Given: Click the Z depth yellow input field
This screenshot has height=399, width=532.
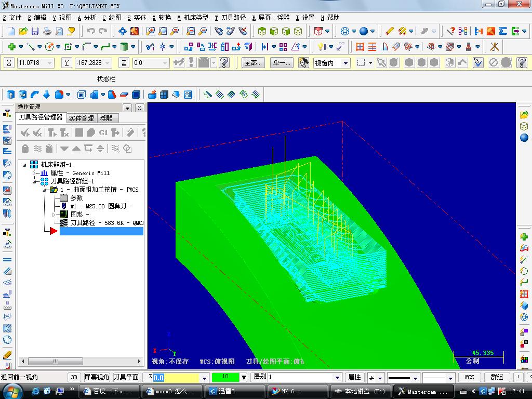Looking at the screenshot, I should click(x=176, y=378).
